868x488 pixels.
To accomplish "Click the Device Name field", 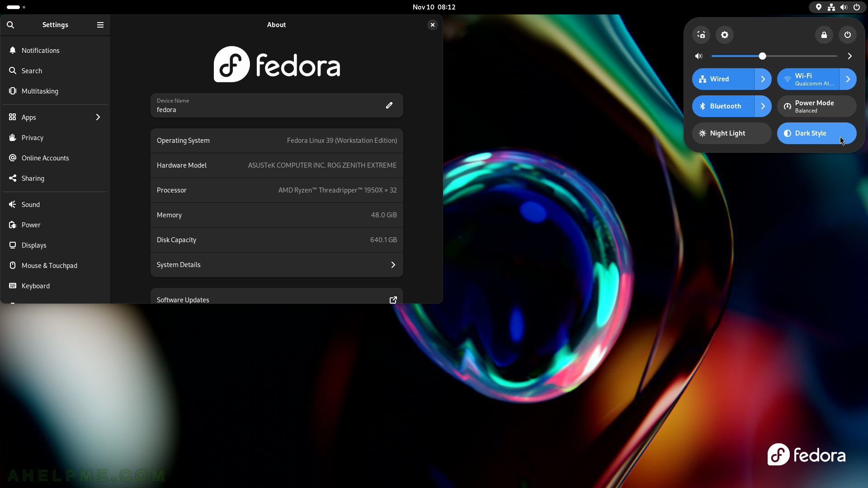I will (277, 105).
